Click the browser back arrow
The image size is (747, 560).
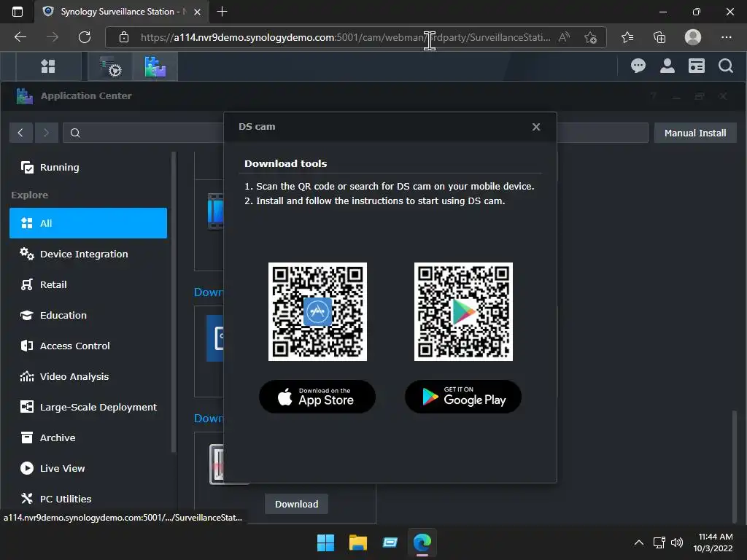pos(20,37)
